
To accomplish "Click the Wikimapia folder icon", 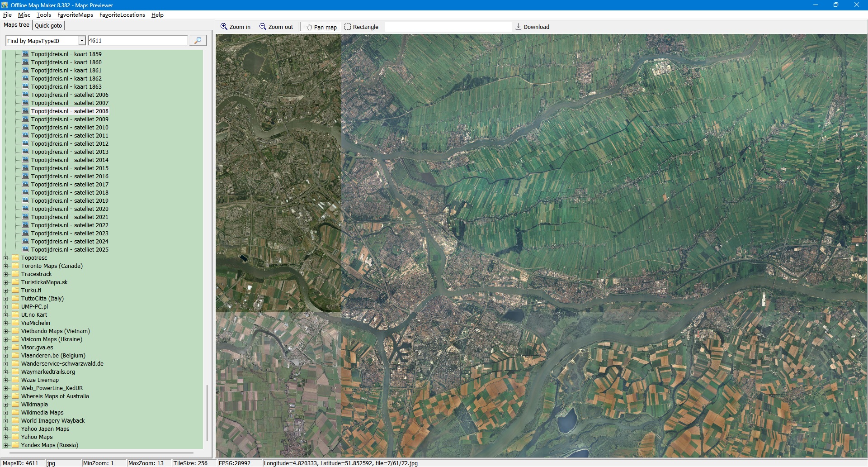I will [x=16, y=405].
